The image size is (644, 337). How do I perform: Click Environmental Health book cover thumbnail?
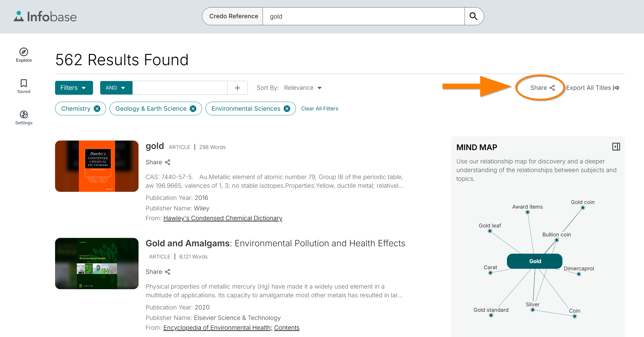click(x=97, y=263)
